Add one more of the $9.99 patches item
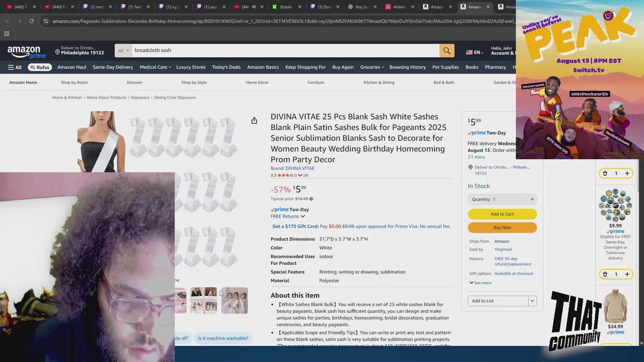 (x=627, y=274)
